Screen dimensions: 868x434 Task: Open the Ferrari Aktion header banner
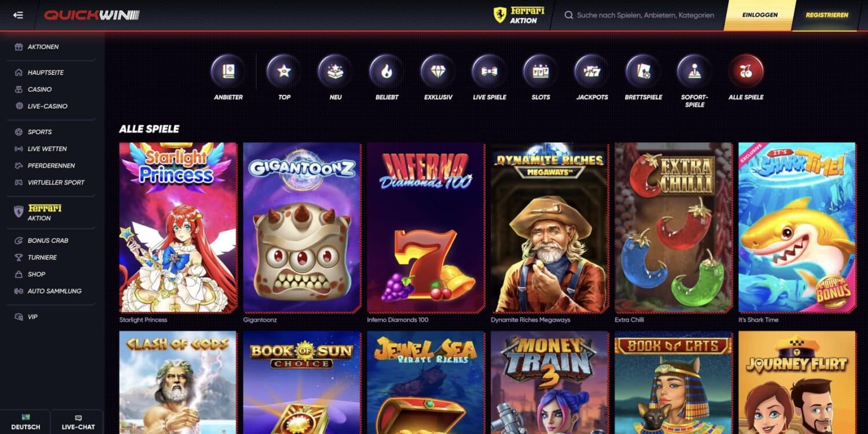click(x=519, y=15)
